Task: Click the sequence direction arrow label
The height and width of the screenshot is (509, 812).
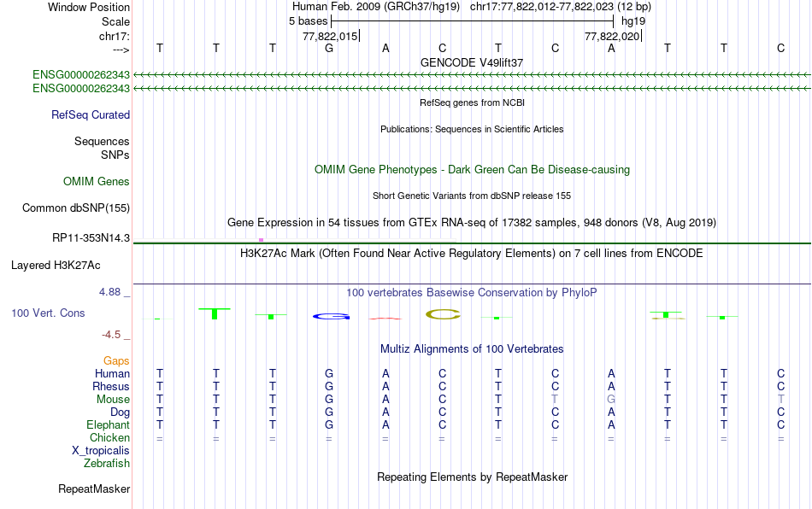Action: tap(121, 50)
